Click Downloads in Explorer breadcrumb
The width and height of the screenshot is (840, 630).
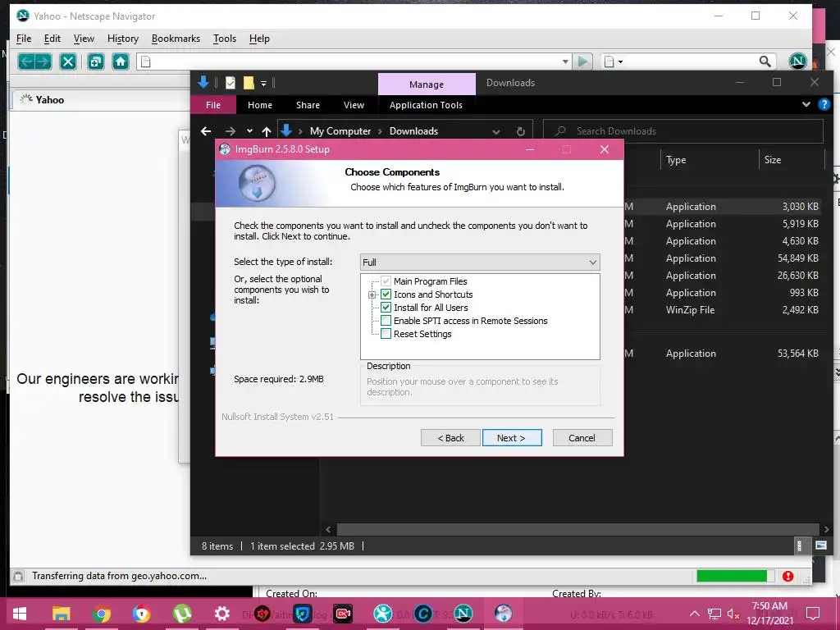coord(413,130)
